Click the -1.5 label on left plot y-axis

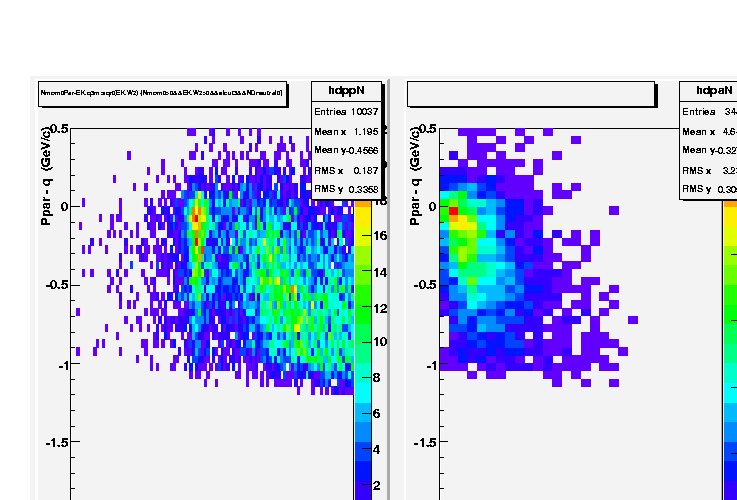point(57,442)
